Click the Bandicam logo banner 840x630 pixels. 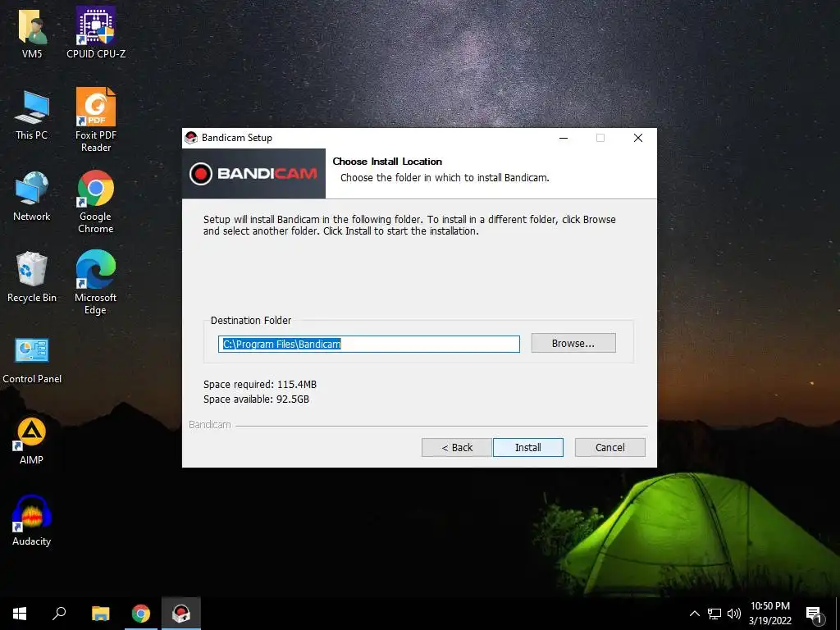click(x=253, y=174)
